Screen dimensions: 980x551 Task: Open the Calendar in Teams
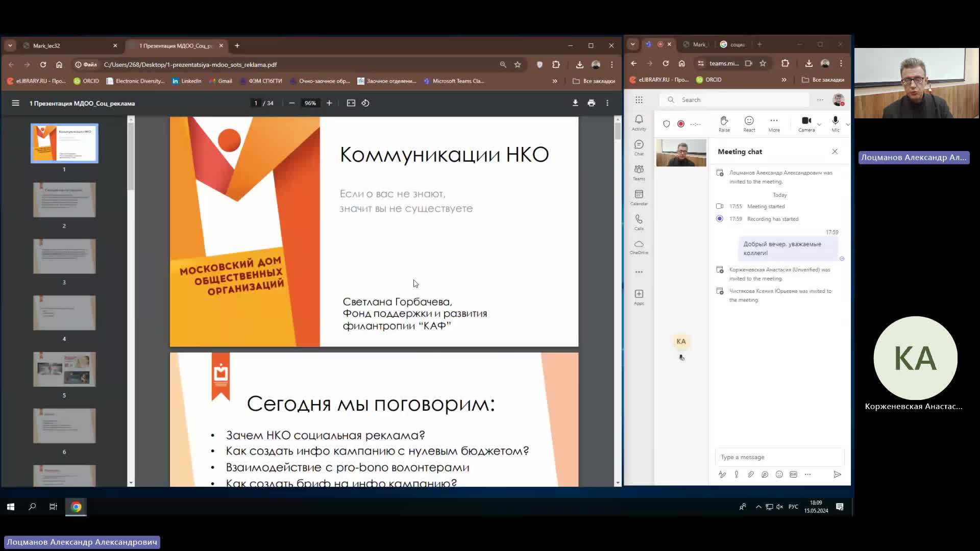[x=639, y=197]
